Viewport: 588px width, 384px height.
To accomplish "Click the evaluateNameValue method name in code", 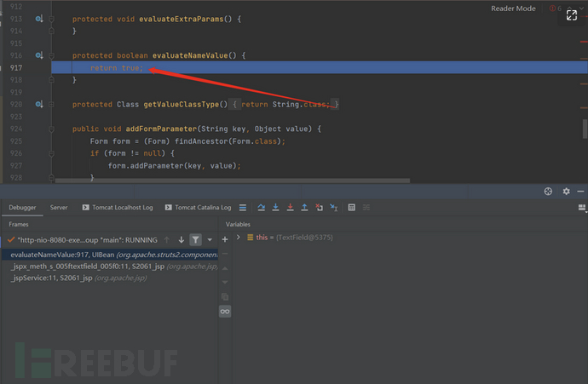I will tap(190, 55).
